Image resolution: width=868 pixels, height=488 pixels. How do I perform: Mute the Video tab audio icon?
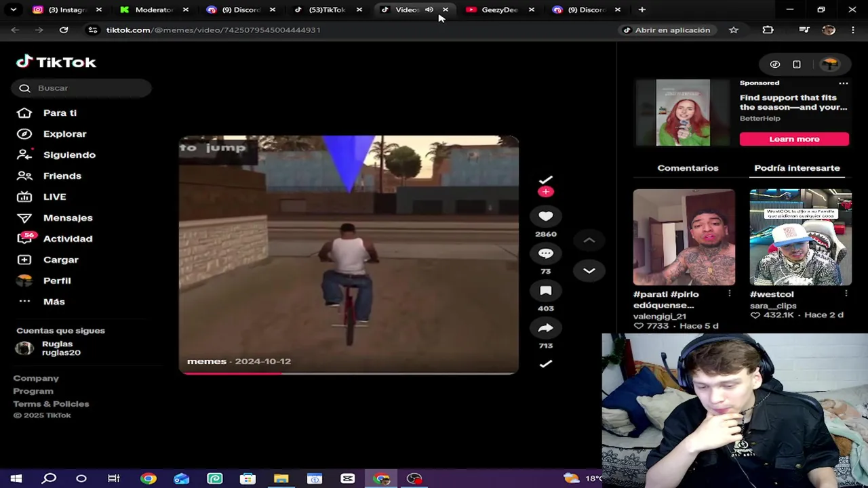(x=429, y=9)
